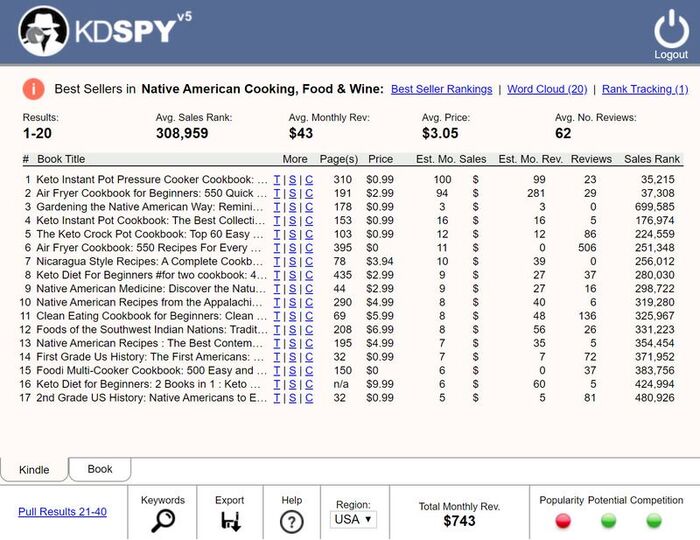Click reviews value 506
This screenshot has width=700, height=540.
(587, 248)
